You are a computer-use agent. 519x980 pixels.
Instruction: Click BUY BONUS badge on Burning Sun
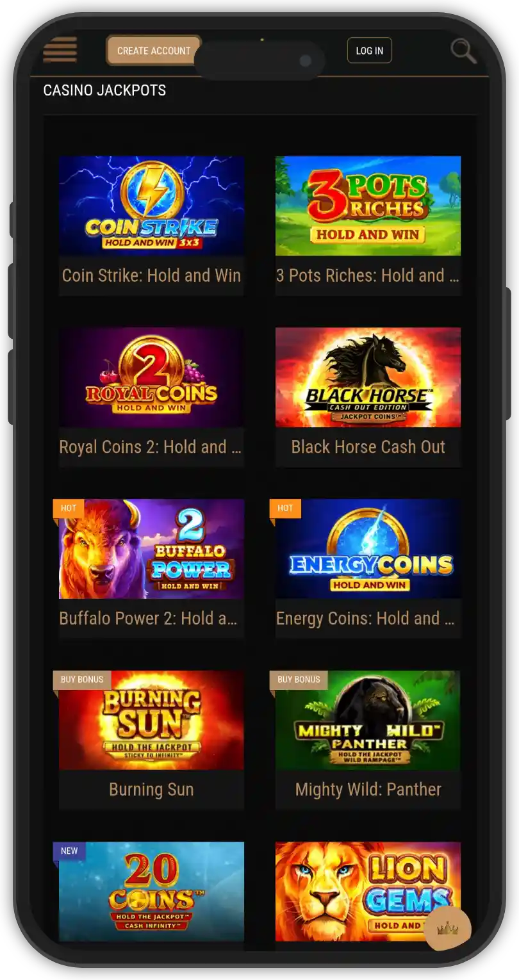click(82, 680)
